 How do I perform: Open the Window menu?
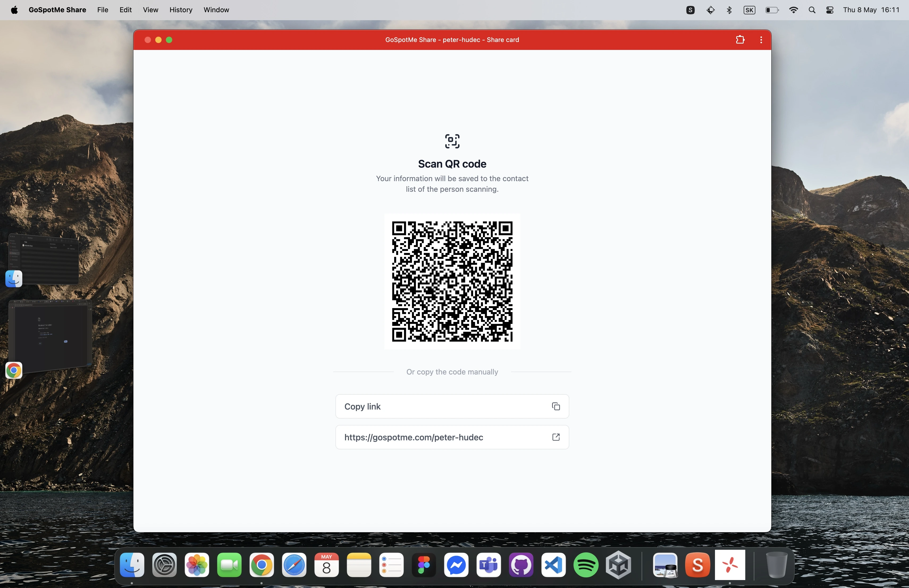point(216,10)
